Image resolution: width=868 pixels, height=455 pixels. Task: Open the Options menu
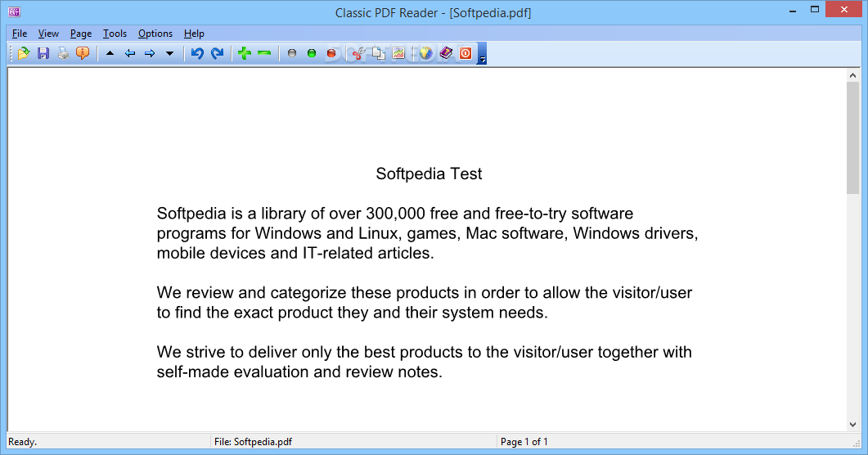point(155,34)
